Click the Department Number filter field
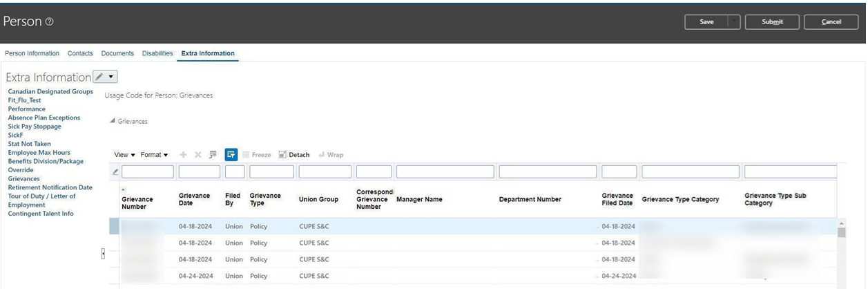 [548, 171]
